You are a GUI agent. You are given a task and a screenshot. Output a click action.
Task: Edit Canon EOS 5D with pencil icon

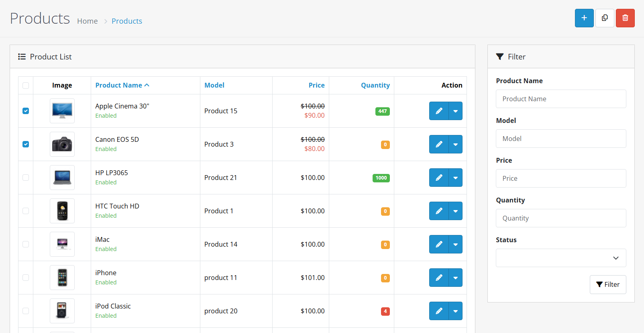click(439, 144)
